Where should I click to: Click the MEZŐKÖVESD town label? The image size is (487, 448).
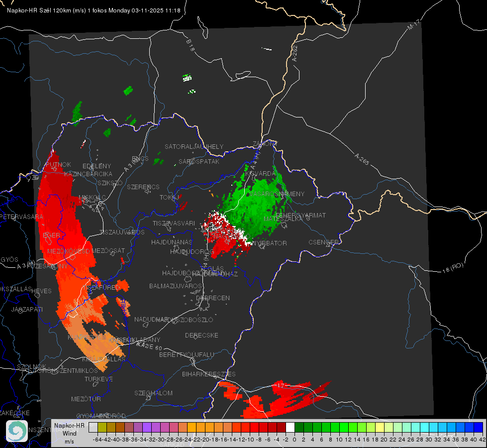tap(69, 251)
